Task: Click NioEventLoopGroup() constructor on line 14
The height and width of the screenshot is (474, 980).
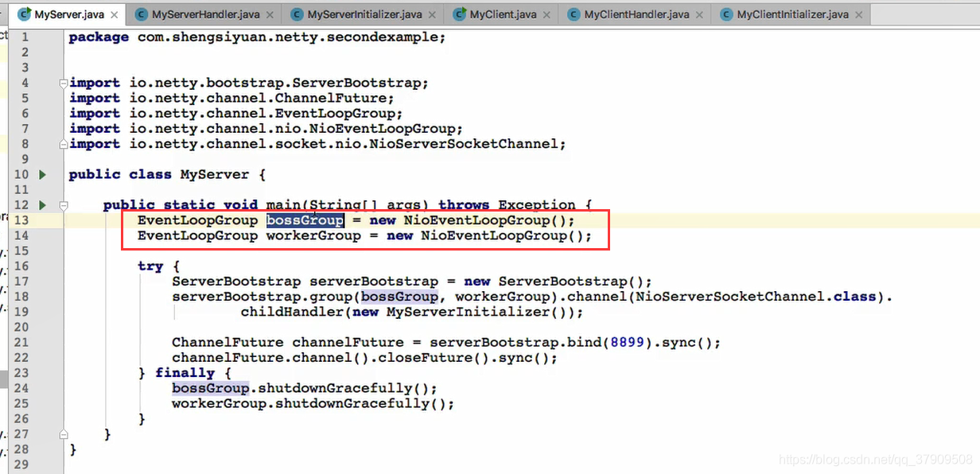Action: coord(503,236)
